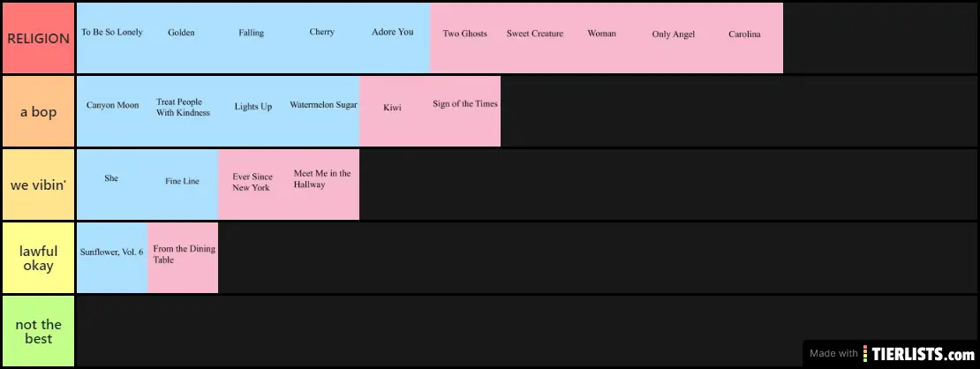Image resolution: width=980 pixels, height=369 pixels.
Task: Click the 'Sweet Creature' tile
Action: coord(535,38)
